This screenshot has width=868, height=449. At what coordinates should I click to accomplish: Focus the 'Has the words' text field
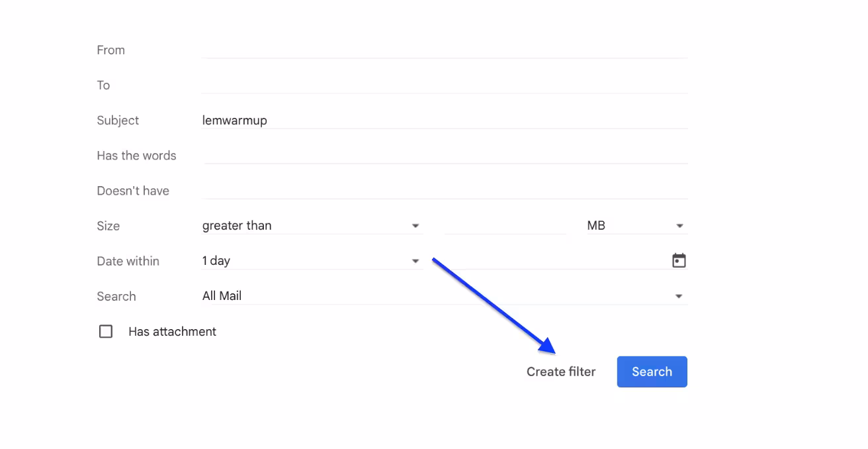pyautogui.click(x=445, y=155)
